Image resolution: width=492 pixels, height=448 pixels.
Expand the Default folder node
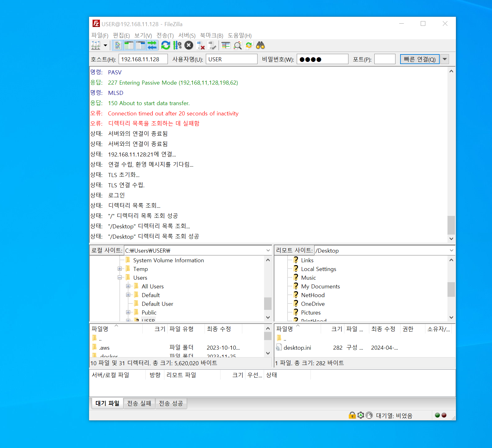click(128, 295)
